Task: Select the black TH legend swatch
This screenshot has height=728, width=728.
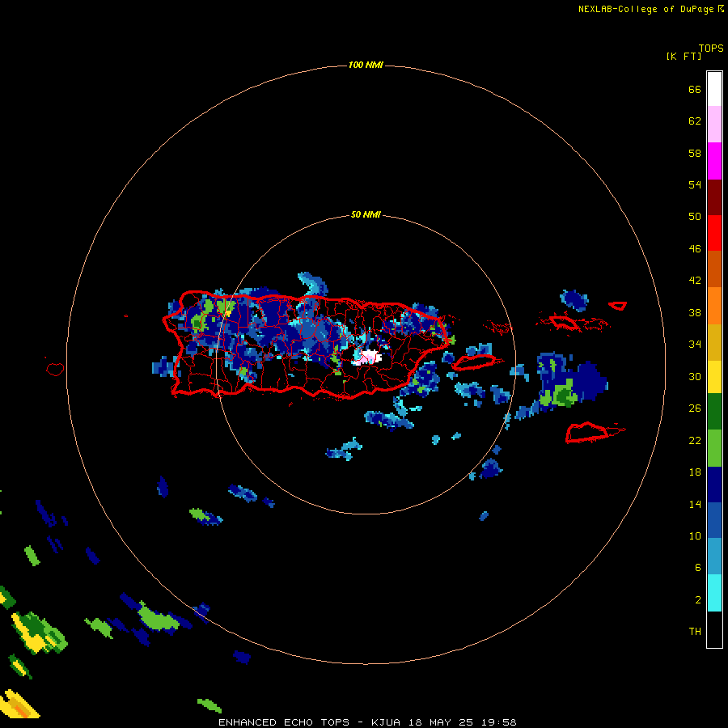Action: pos(714,629)
